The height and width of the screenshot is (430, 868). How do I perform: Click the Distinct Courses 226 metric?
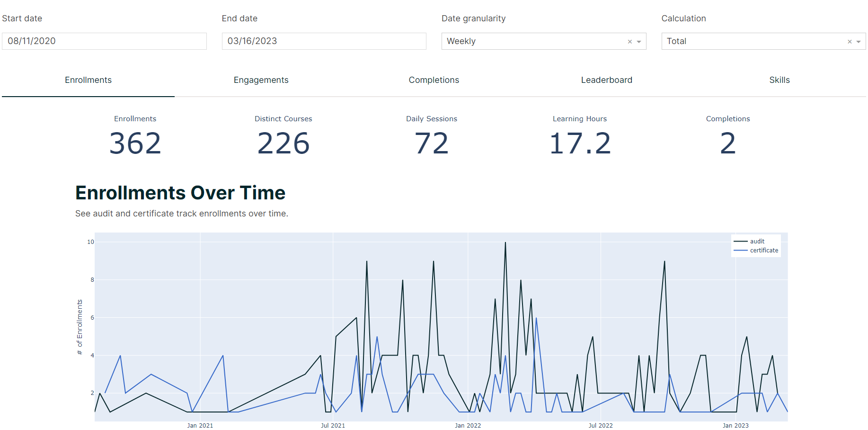click(x=283, y=136)
